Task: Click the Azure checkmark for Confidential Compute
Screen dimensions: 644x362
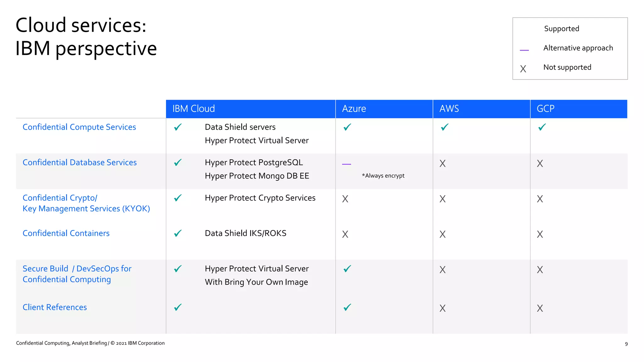Action: pyautogui.click(x=347, y=127)
